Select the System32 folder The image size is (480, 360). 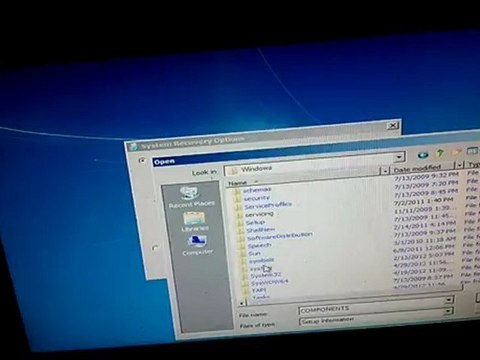(x=262, y=276)
